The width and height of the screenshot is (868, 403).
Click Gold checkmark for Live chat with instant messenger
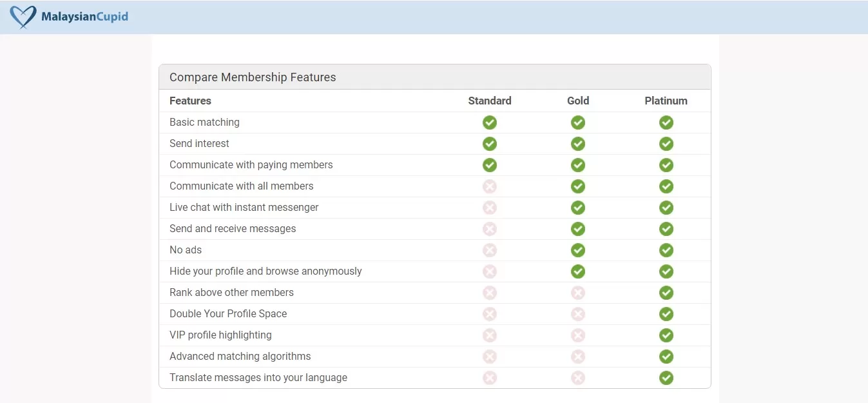(578, 208)
